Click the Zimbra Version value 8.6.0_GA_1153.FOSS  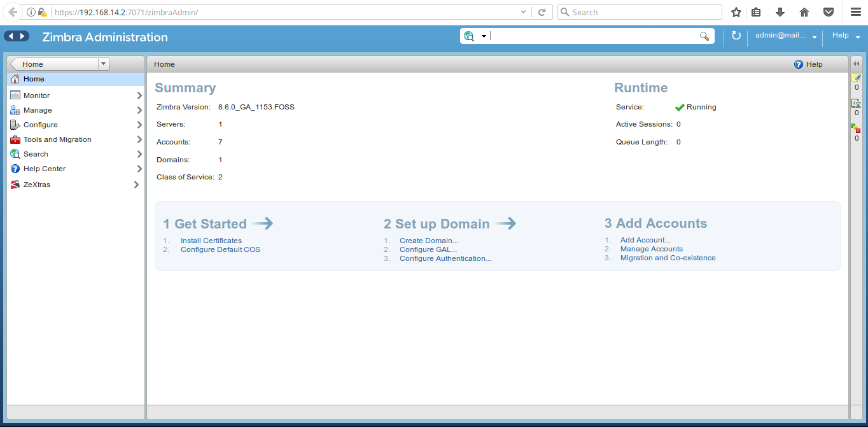point(256,107)
